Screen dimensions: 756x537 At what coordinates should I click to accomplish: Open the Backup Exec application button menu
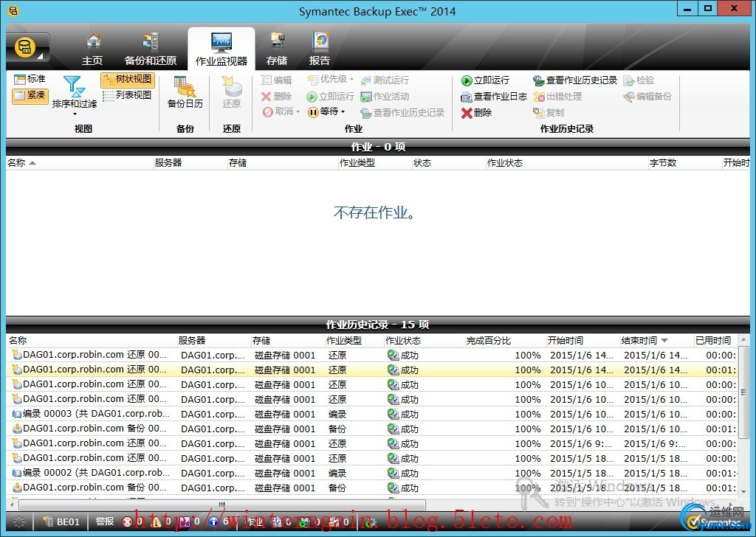coord(28,48)
